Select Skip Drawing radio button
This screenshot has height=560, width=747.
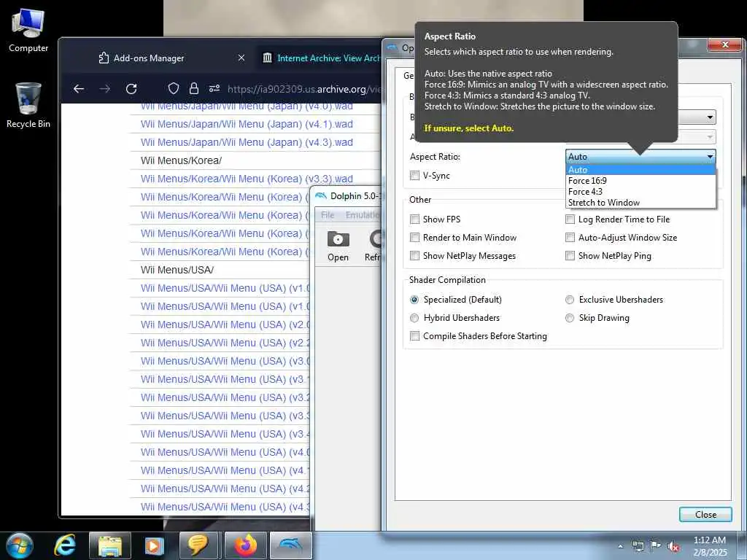(570, 318)
